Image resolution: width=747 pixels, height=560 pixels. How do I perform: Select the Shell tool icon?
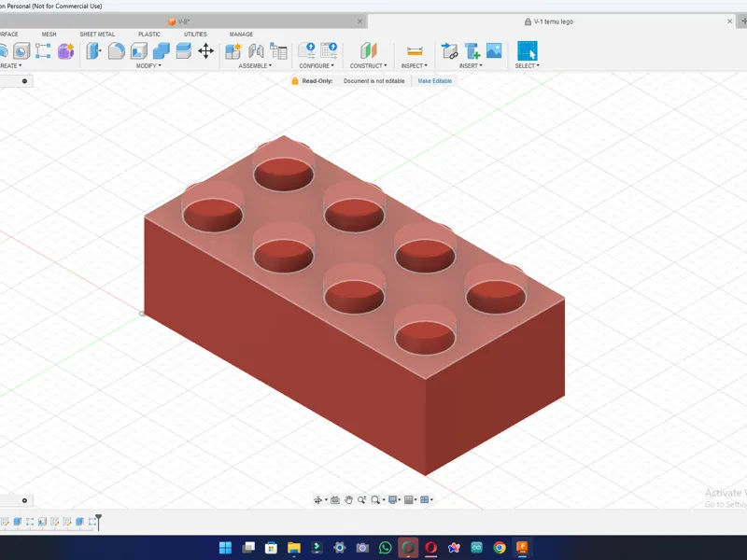[138, 51]
